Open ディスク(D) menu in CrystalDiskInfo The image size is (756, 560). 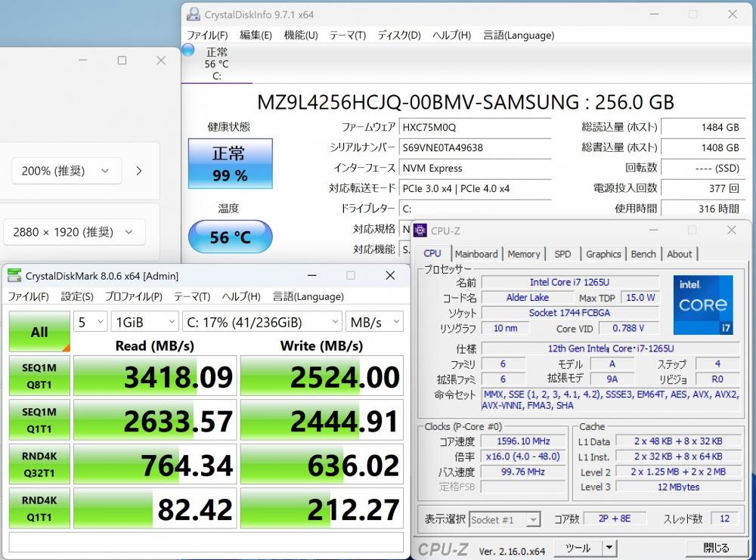399,36
